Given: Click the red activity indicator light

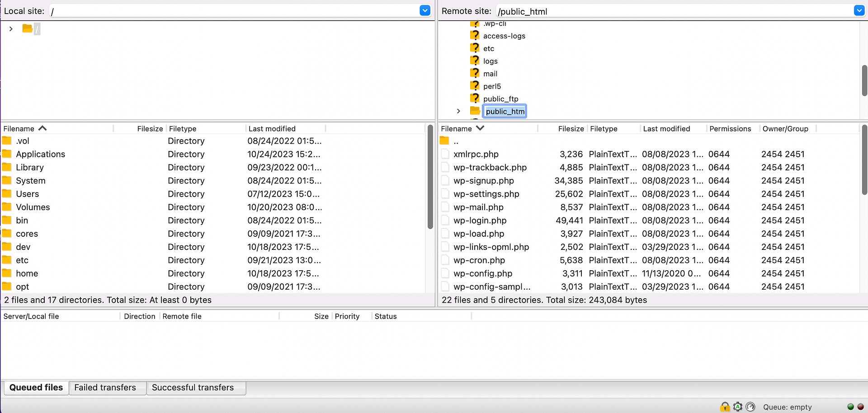Looking at the screenshot, I should [x=860, y=407].
